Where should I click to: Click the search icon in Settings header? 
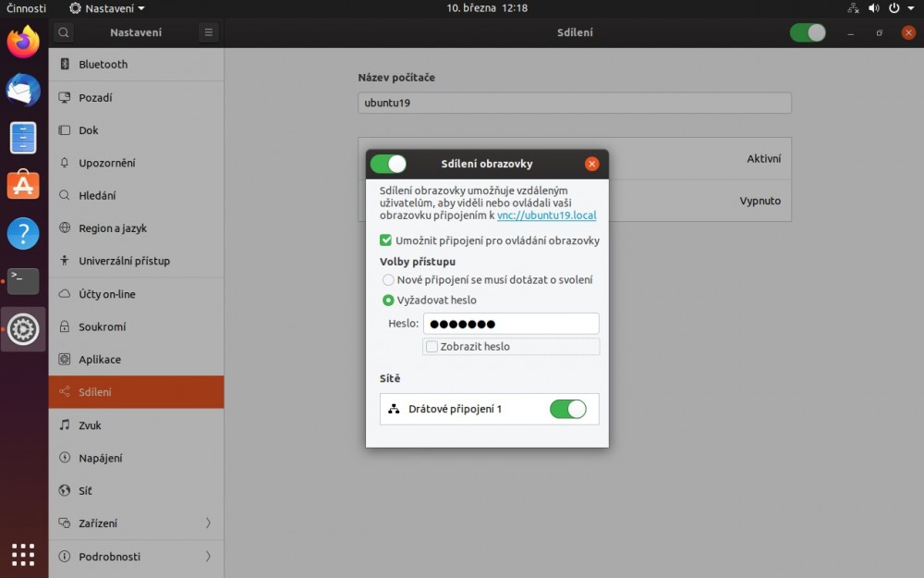(x=63, y=32)
